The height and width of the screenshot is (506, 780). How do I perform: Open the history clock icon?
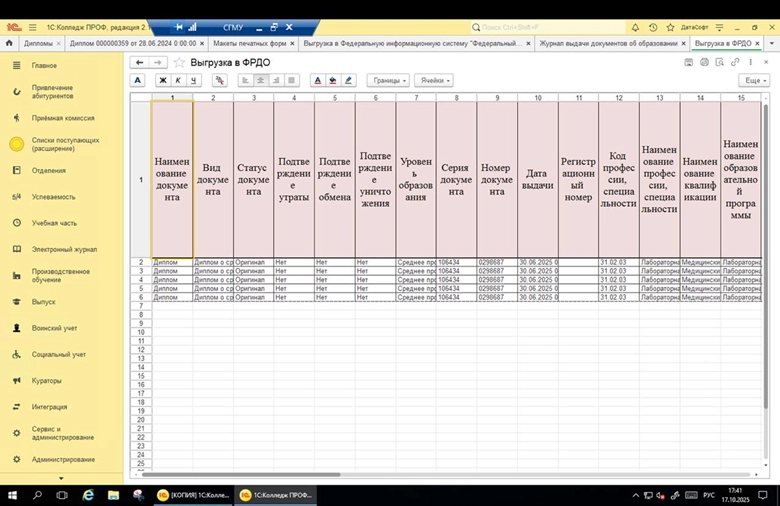click(x=653, y=27)
